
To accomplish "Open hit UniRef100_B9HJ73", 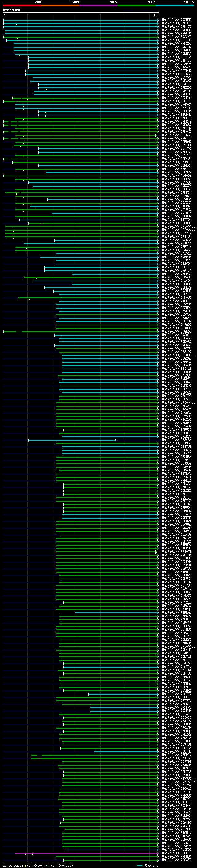I will [x=177, y=26].
